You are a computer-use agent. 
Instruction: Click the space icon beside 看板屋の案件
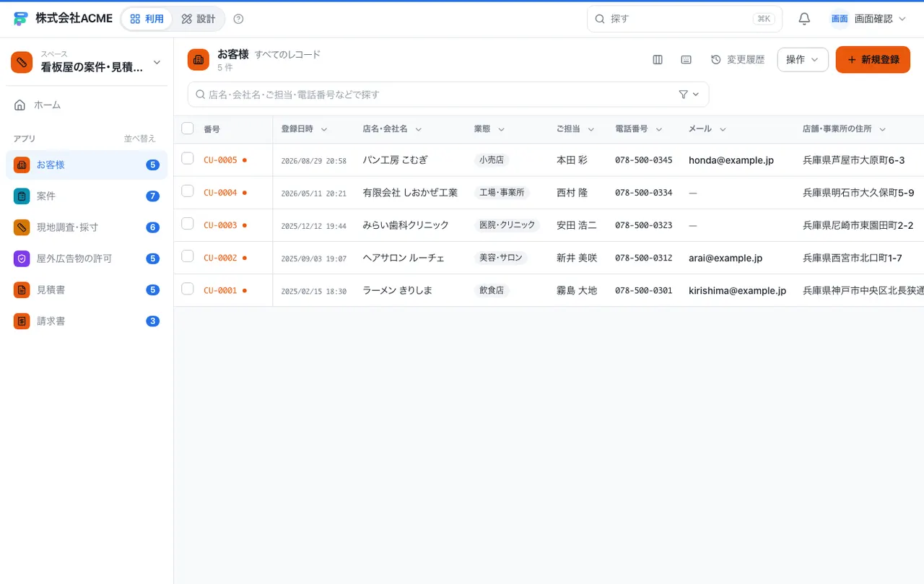click(22, 62)
